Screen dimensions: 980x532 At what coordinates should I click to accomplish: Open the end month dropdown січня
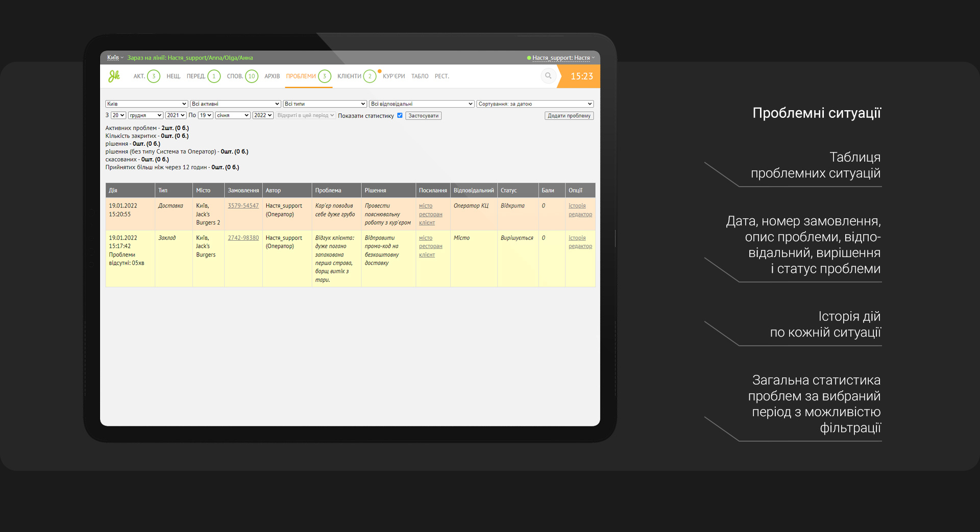(233, 115)
